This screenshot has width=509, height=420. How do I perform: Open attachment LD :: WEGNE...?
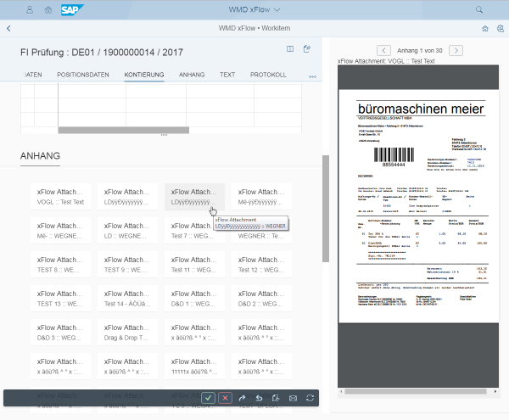(127, 231)
